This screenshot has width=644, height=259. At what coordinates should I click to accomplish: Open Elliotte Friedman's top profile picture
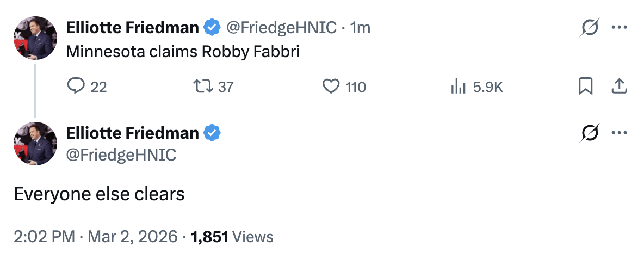pos(35,38)
